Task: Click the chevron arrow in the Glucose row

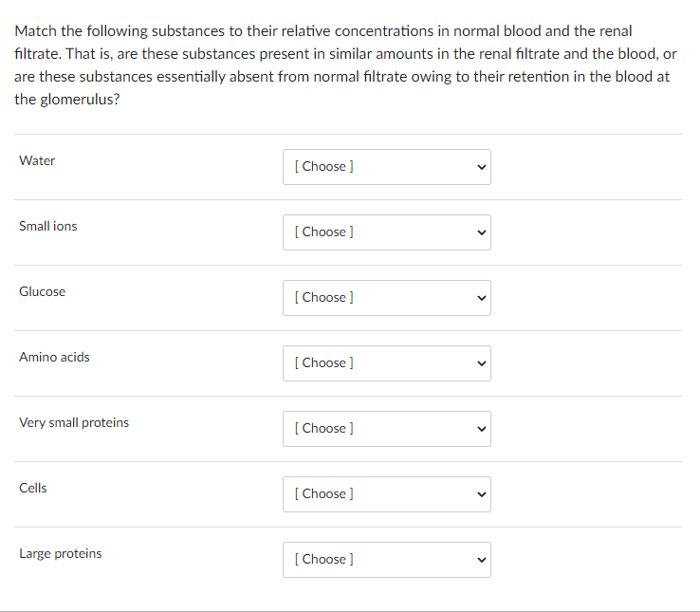Action: tap(481, 298)
